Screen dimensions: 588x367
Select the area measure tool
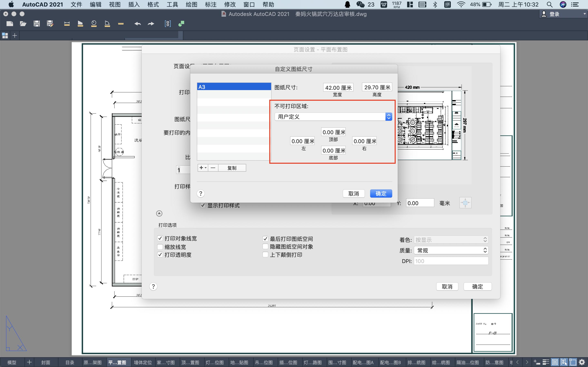(x=80, y=23)
